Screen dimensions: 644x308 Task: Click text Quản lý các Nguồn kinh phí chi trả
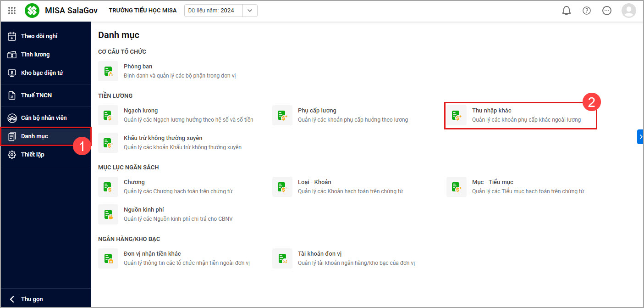178,219
